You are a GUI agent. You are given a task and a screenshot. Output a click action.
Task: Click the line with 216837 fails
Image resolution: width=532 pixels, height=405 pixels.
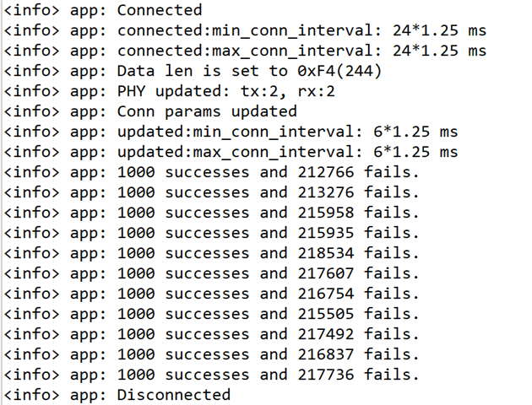pos(212,354)
